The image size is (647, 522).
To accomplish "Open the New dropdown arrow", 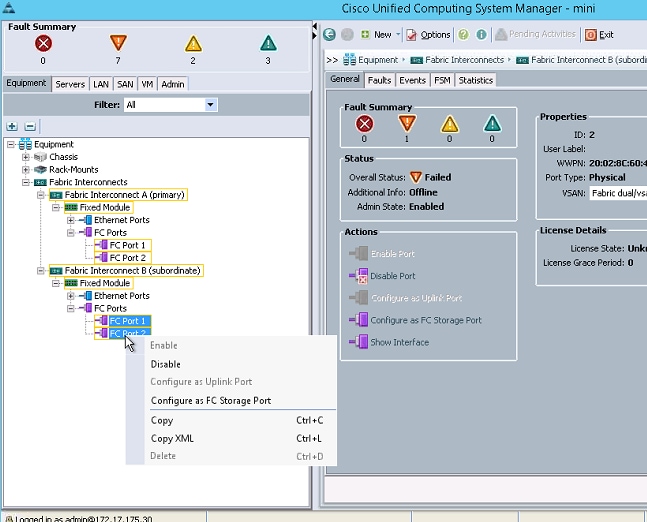I will pos(398,34).
